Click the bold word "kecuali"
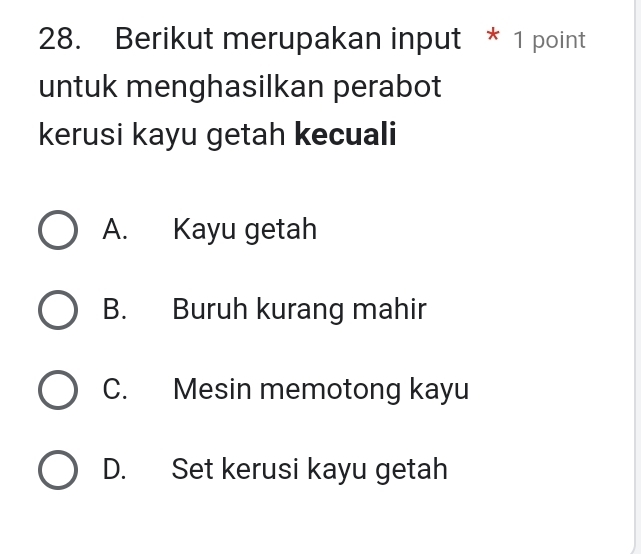Image resolution: width=641 pixels, height=554 pixels. pos(345,134)
